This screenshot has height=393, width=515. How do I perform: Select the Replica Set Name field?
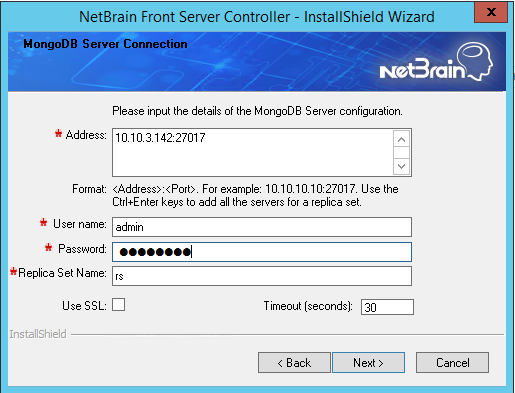(x=262, y=276)
